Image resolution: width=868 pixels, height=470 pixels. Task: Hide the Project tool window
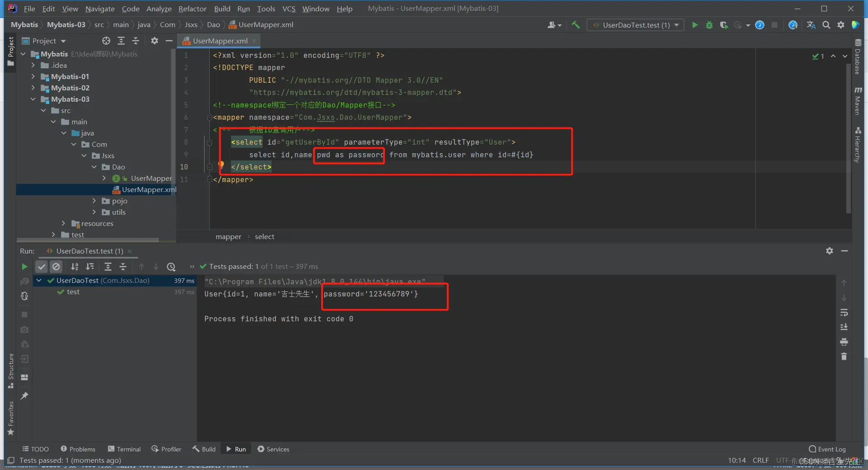pos(169,41)
